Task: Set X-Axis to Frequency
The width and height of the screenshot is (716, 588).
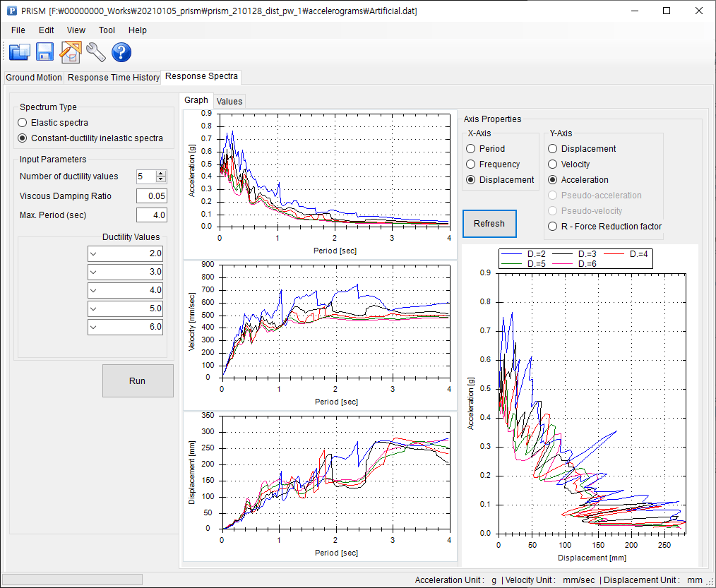Action: (471, 164)
